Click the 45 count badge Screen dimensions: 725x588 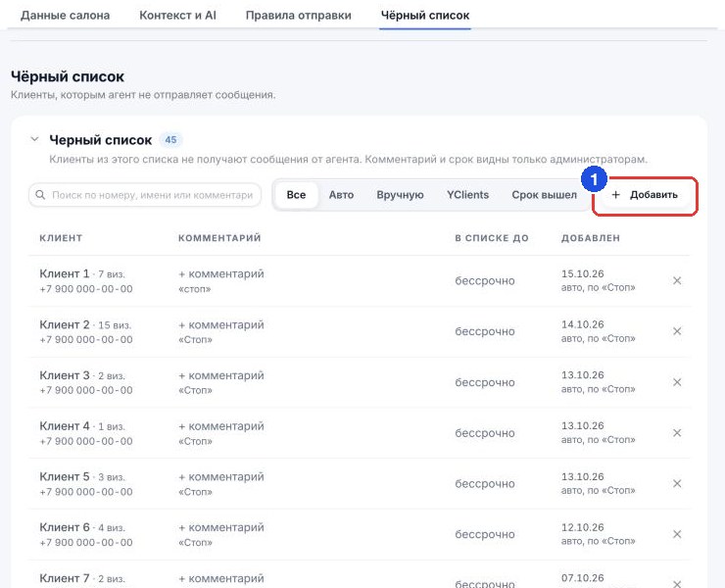click(170, 140)
